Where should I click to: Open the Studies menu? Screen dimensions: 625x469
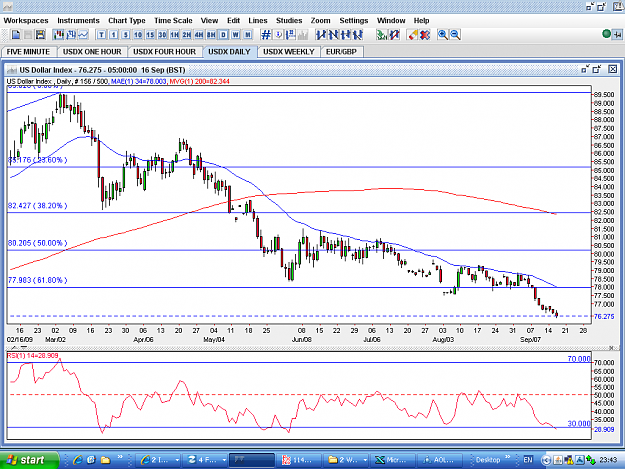(289, 21)
